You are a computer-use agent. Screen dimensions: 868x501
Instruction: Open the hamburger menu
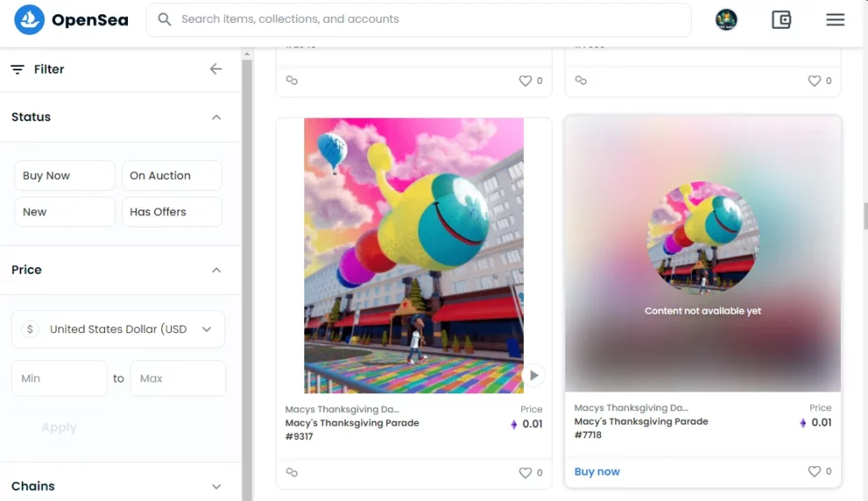(835, 19)
